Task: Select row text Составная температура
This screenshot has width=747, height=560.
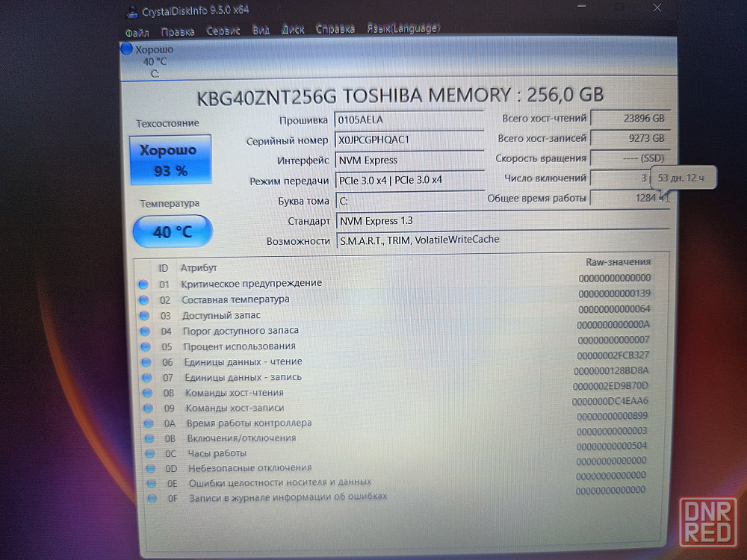Action: 236,299
